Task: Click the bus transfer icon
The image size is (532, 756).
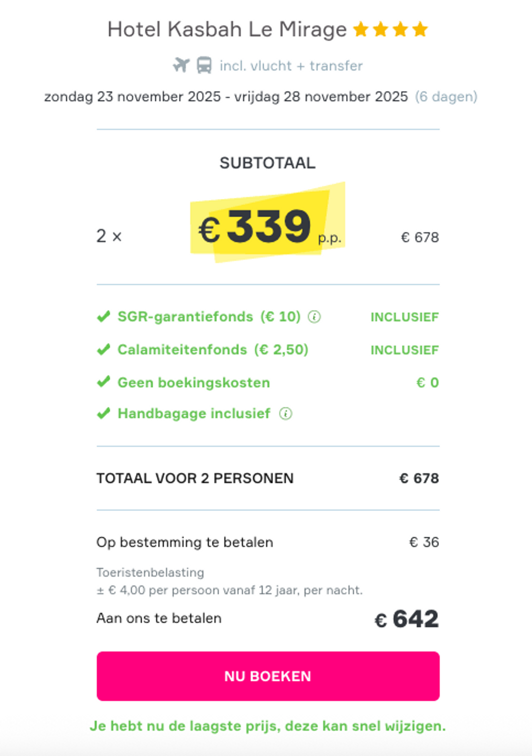Action: (x=205, y=65)
